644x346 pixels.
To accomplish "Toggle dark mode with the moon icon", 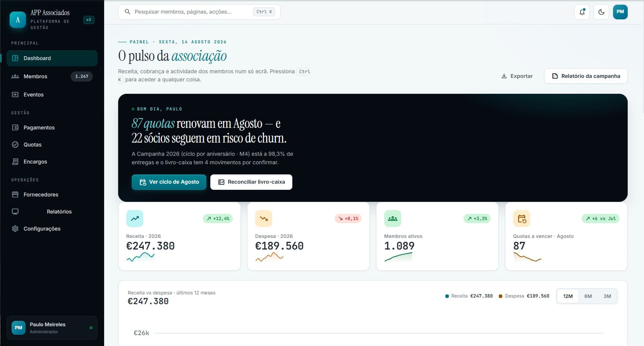I will click(601, 12).
